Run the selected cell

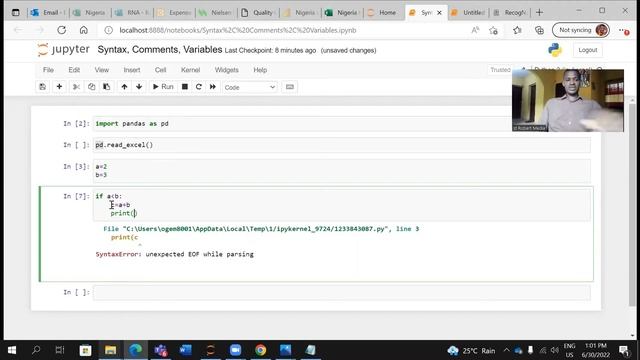point(163,87)
